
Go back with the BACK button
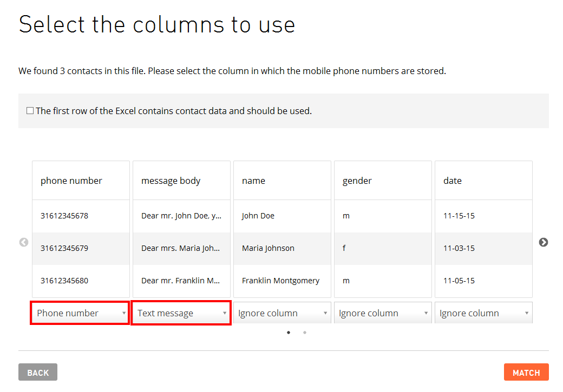pyautogui.click(x=38, y=373)
